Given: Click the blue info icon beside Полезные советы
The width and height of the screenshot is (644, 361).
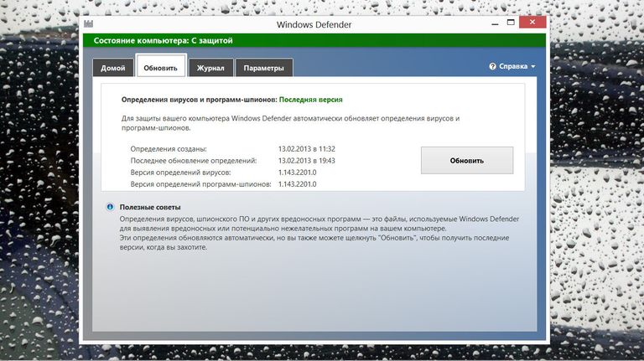Looking at the screenshot, I should 110,207.
